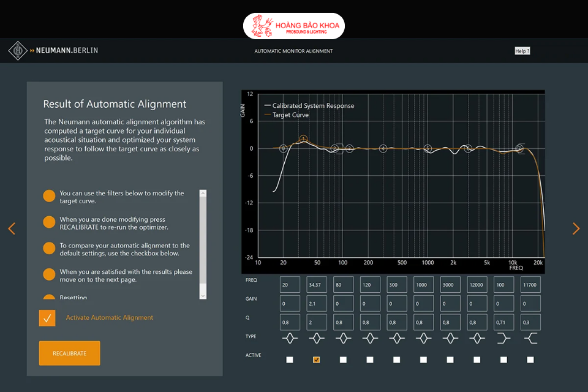Screen dimensions: 588x392
Task: Click the 1000 Hz filter type icon
Action: tap(423, 338)
